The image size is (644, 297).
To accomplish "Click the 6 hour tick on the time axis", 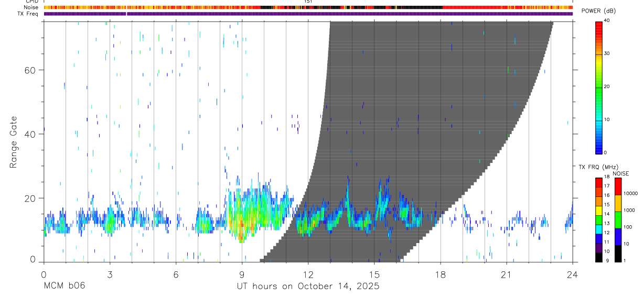I will pyautogui.click(x=176, y=274).
